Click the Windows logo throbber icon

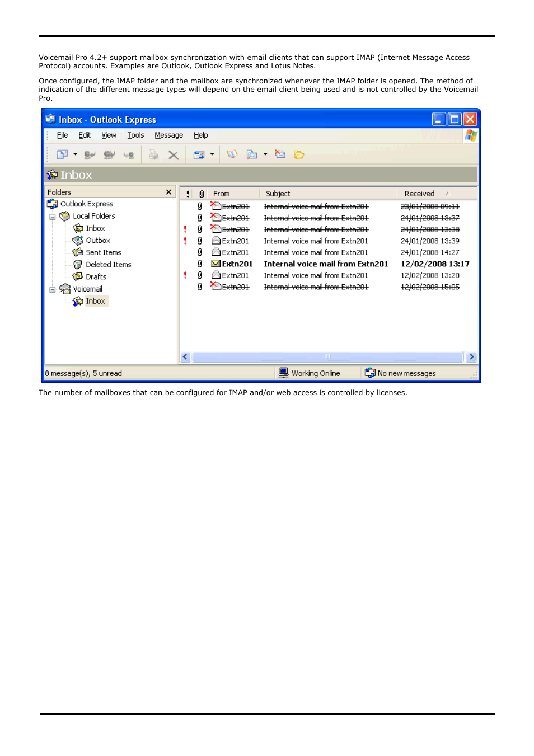(471, 135)
